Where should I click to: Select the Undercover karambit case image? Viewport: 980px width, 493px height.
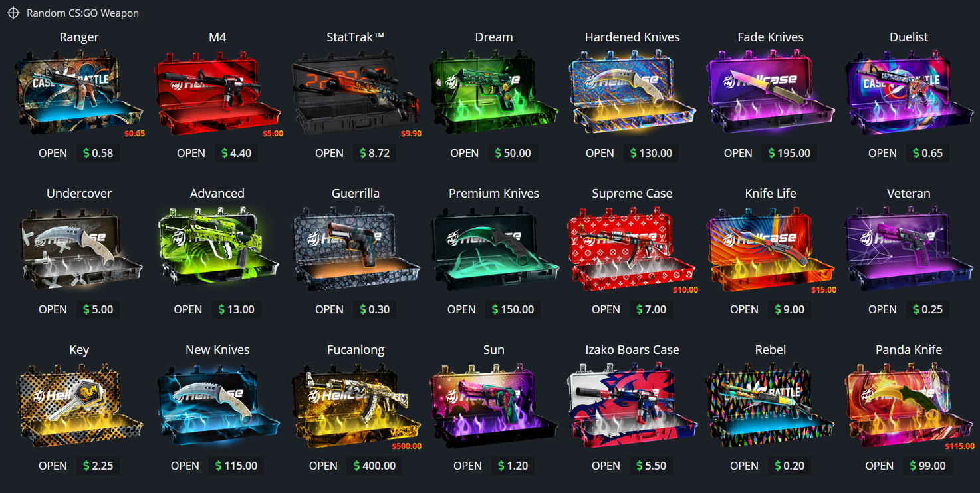coord(79,249)
